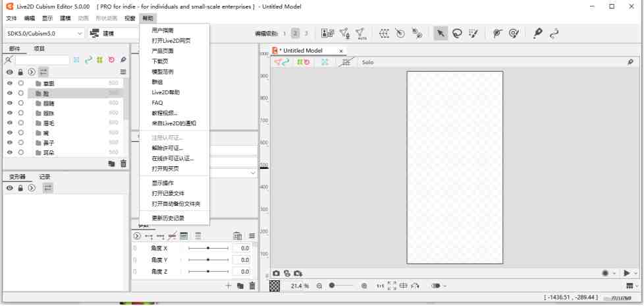Open the record button dropdown arrow
The width and height of the screenshot is (644, 306).
coord(614,273)
